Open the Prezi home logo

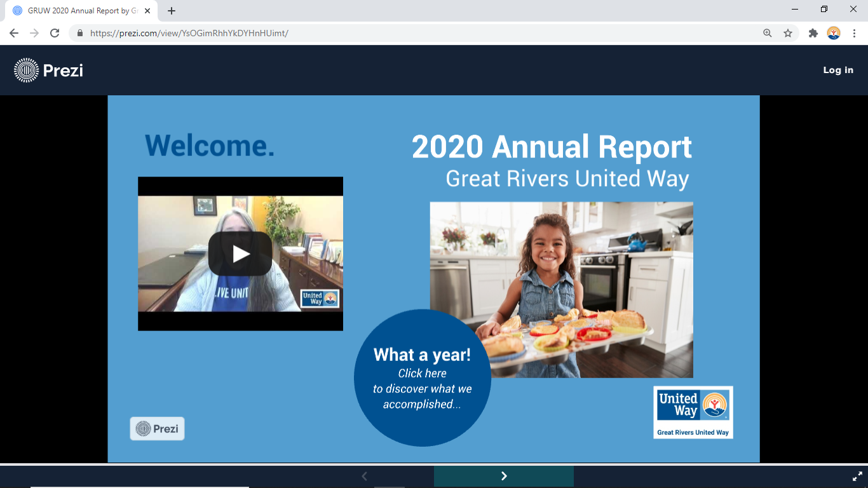point(49,70)
